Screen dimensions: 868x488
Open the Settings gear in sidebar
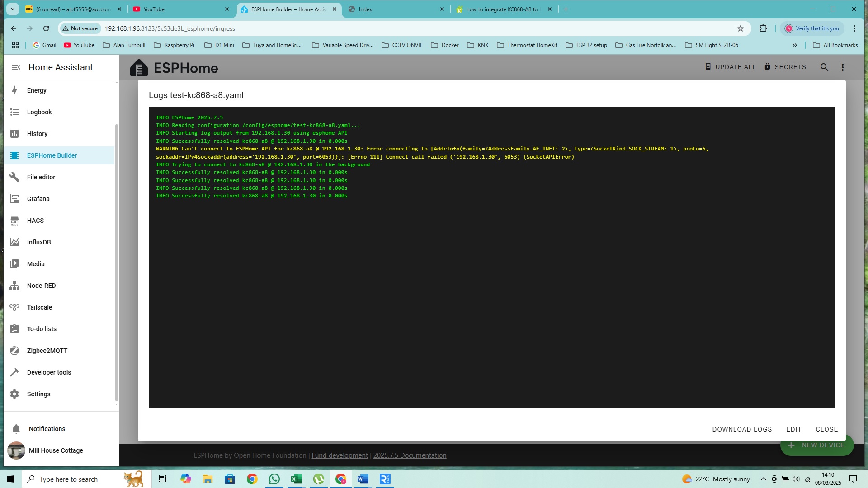point(38,394)
